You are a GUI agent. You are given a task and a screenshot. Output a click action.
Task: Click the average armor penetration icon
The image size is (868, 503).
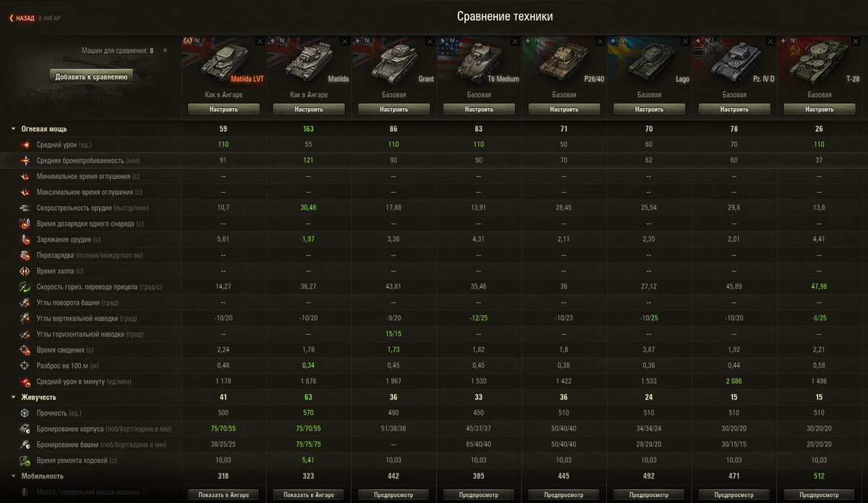tap(25, 161)
